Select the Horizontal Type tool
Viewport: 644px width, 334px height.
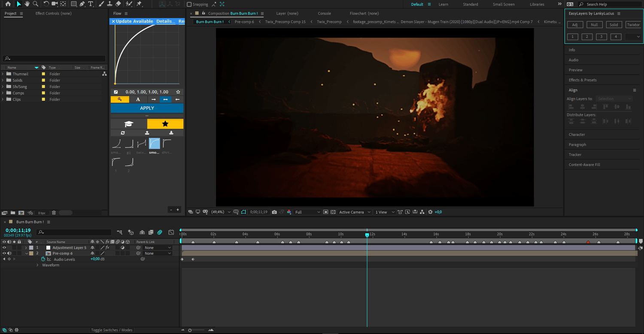click(91, 4)
